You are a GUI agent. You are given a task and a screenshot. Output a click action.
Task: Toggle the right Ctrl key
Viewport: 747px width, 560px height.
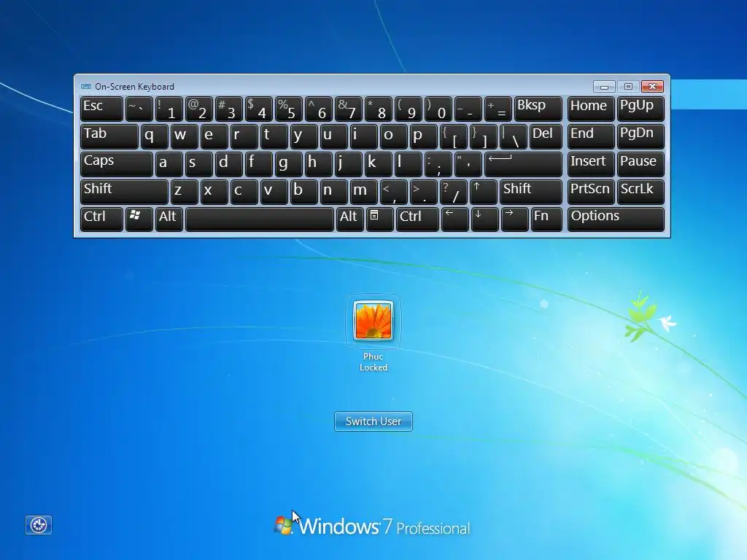pyautogui.click(x=417, y=219)
